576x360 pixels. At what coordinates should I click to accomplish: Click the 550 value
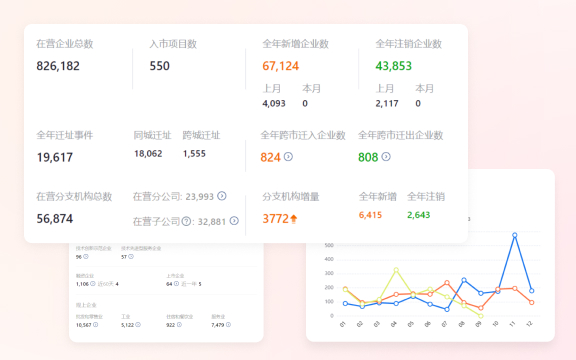(159, 66)
